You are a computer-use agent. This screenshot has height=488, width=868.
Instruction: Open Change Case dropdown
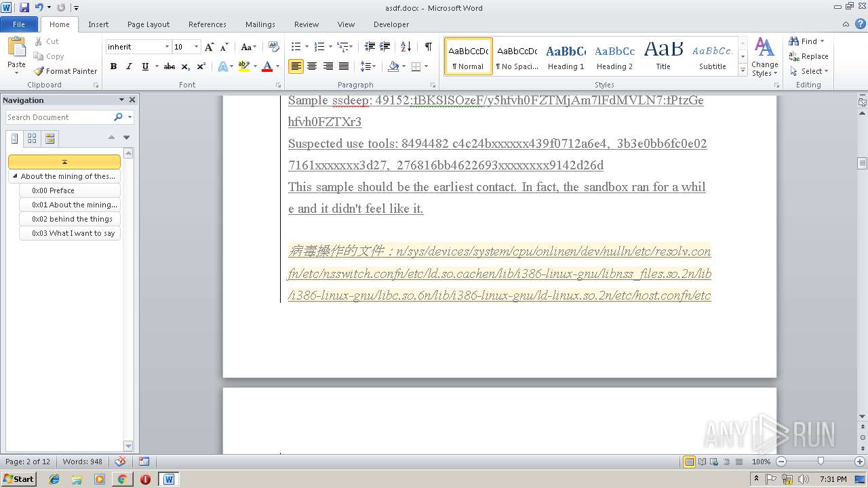point(249,47)
